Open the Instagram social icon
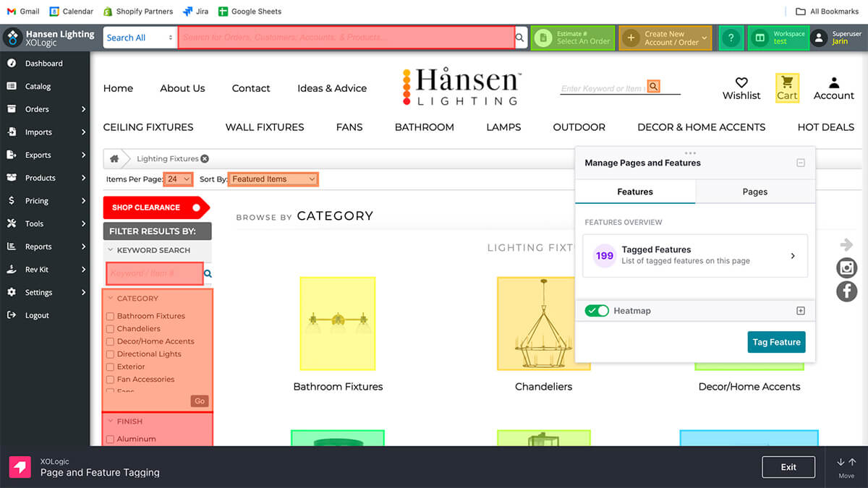868x488 pixels. click(x=847, y=268)
